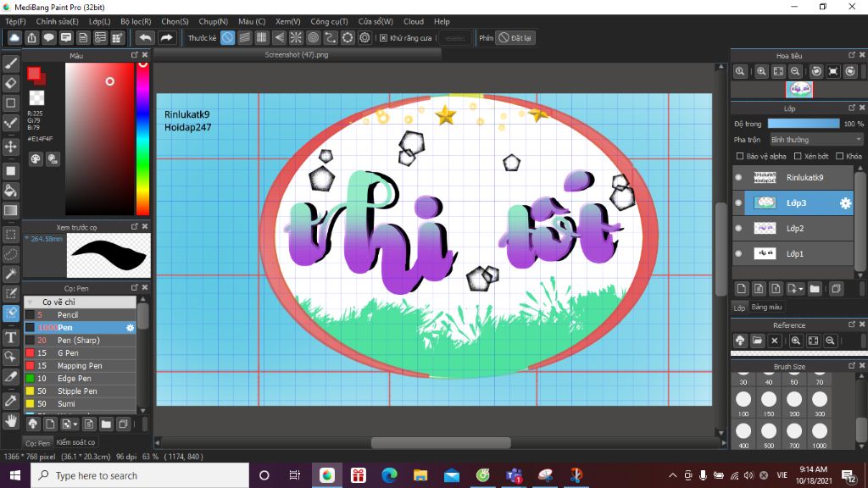Select the Magic Wand tool
Viewport: 868px width, 488px height.
11,274
